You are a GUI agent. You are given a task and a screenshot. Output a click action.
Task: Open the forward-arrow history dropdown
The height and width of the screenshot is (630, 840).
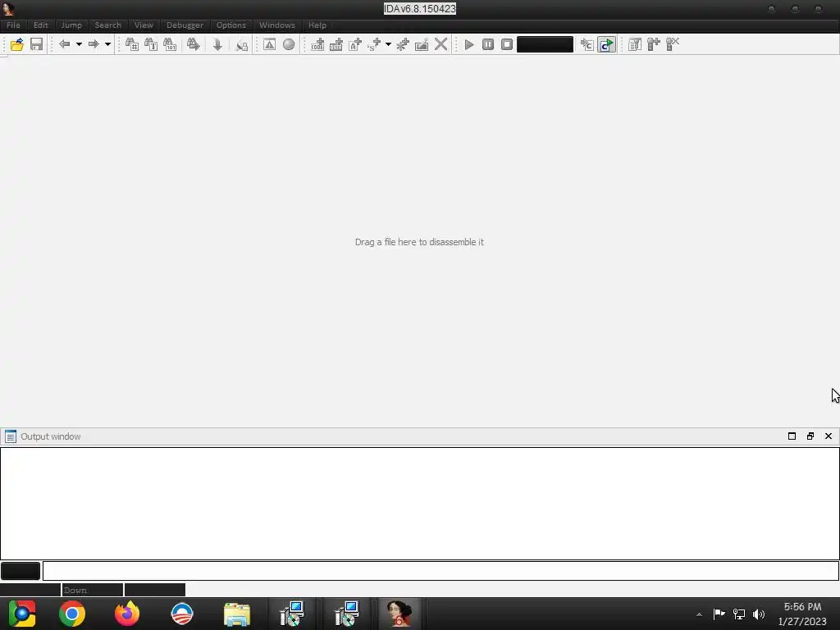(107, 44)
